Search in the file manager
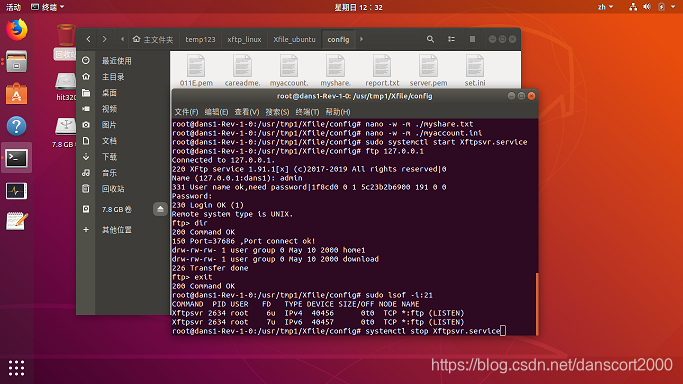Viewport: 683px width, 384px height. [x=430, y=39]
